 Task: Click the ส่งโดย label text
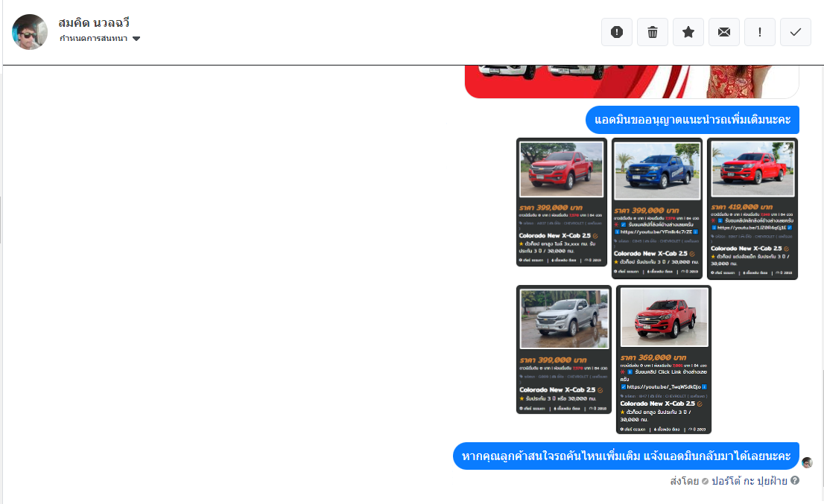click(x=684, y=481)
